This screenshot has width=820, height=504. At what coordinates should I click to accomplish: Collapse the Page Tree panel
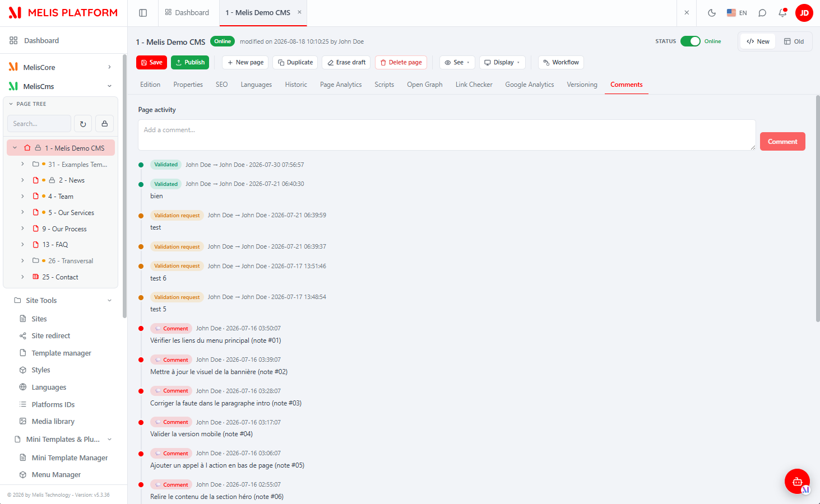[x=11, y=104]
